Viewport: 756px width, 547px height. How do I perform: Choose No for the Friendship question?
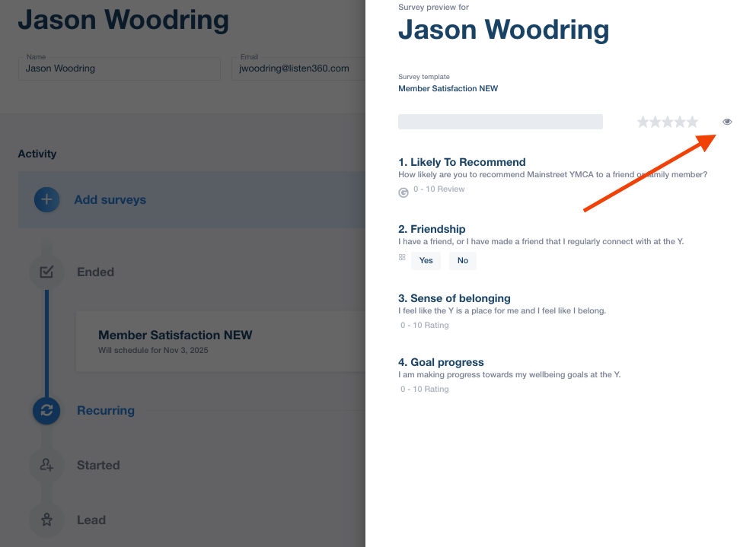[462, 260]
